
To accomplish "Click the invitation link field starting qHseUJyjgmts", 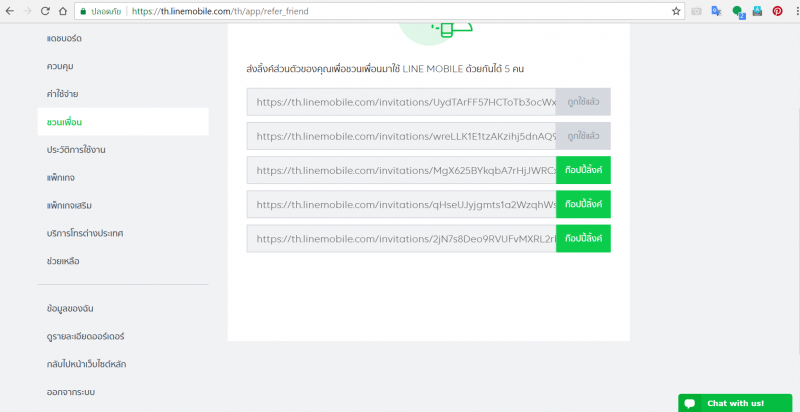I will pos(402,204).
